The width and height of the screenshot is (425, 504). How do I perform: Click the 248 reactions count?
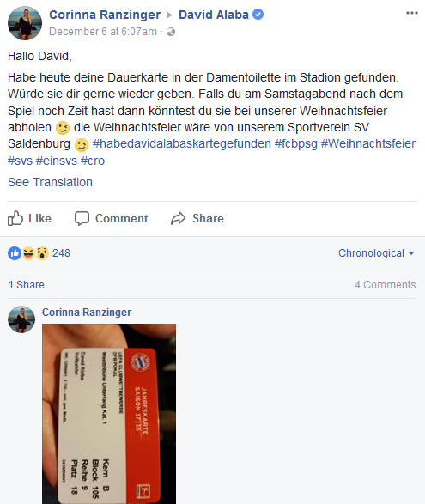tap(61, 253)
